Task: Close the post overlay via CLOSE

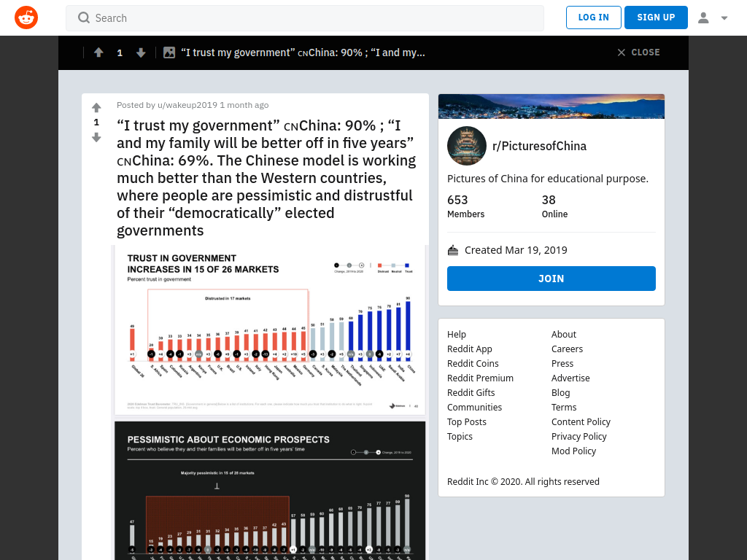Action: coord(638,52)
